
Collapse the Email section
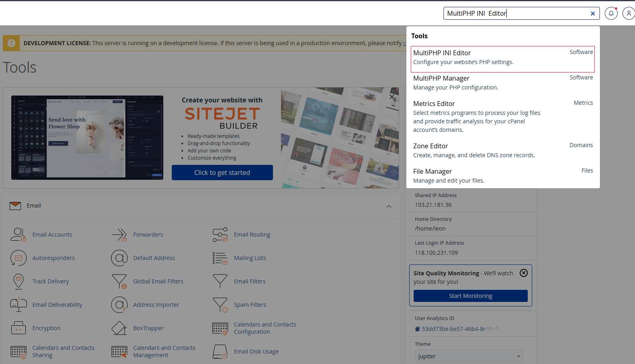click(389, 206)
